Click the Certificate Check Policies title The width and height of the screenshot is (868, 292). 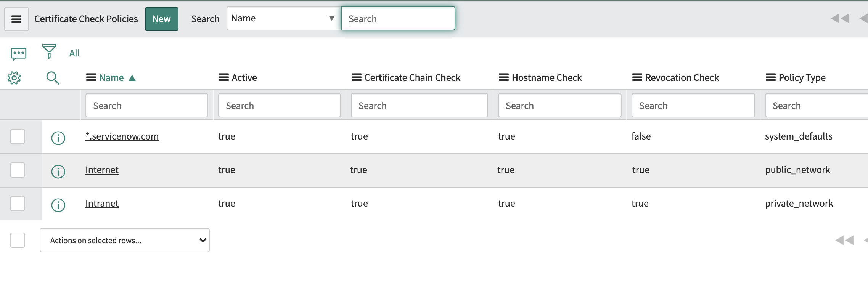point(86,19)
